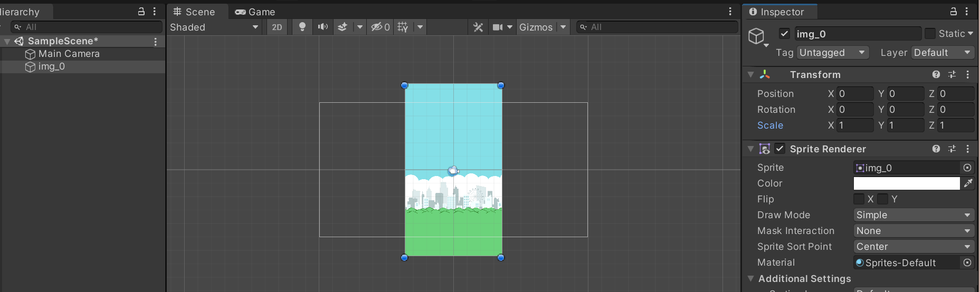Screen dimensions: 980x292
Task: Switch to the Scene tab
Action: pos(194,12)
